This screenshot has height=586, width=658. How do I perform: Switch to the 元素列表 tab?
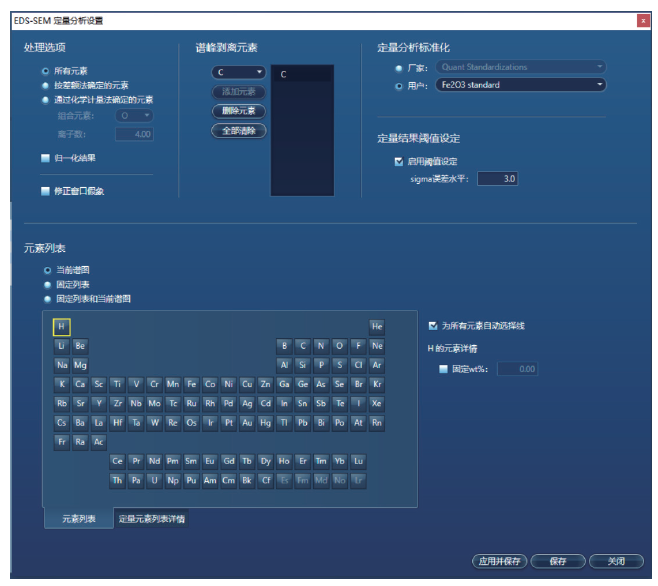[x=76, y=519]
